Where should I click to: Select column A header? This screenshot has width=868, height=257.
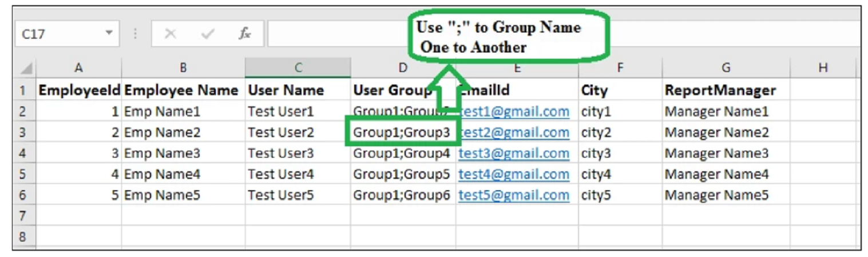[79, 69]
